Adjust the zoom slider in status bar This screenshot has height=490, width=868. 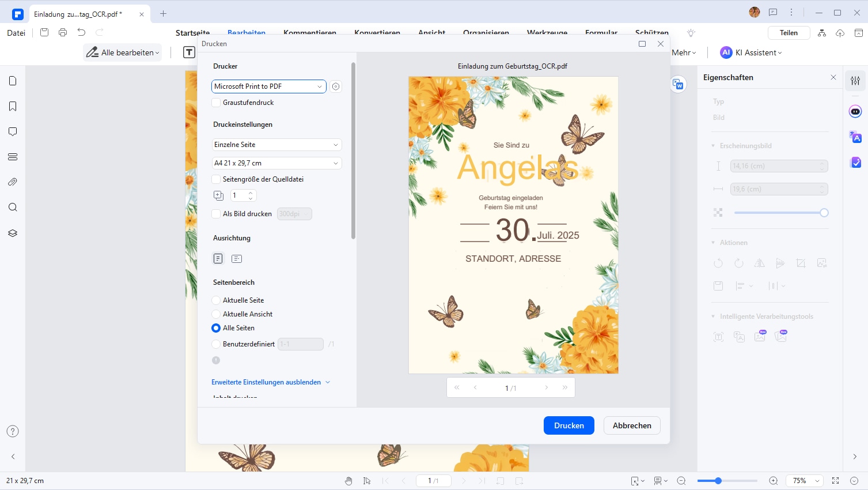[727, 481]
